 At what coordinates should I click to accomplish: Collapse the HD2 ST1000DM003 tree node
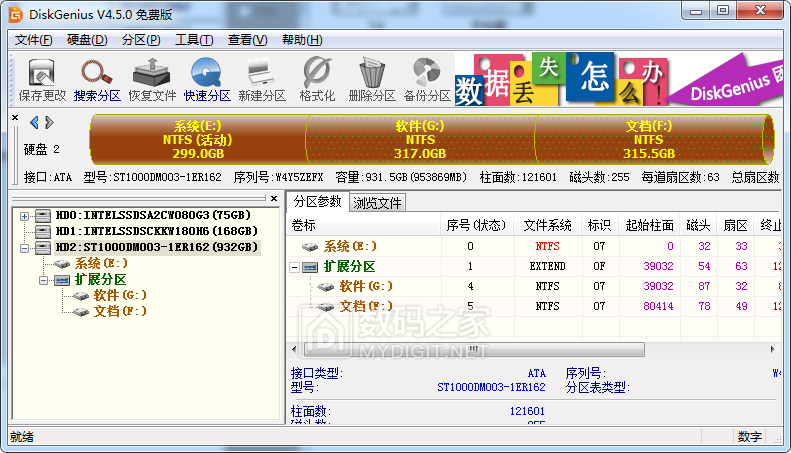pyautogui.click(x=25, y=247)
